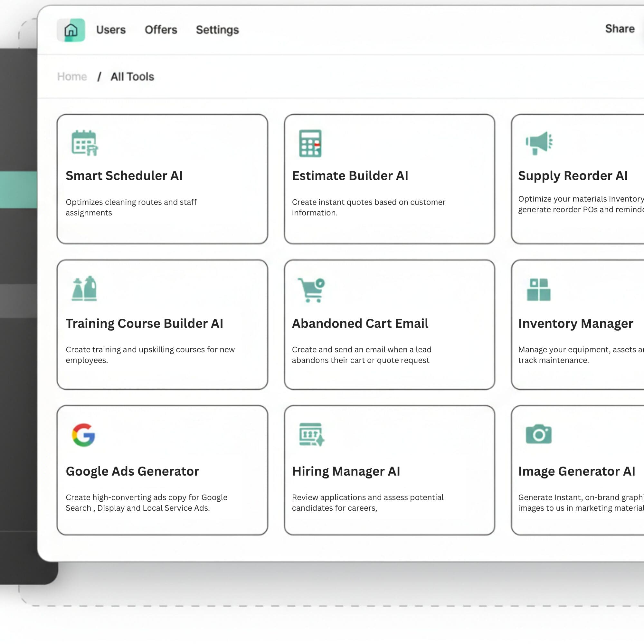The image size is (644, 644).
Task: Open the Settings menu
Action: (x=217, y=30)
